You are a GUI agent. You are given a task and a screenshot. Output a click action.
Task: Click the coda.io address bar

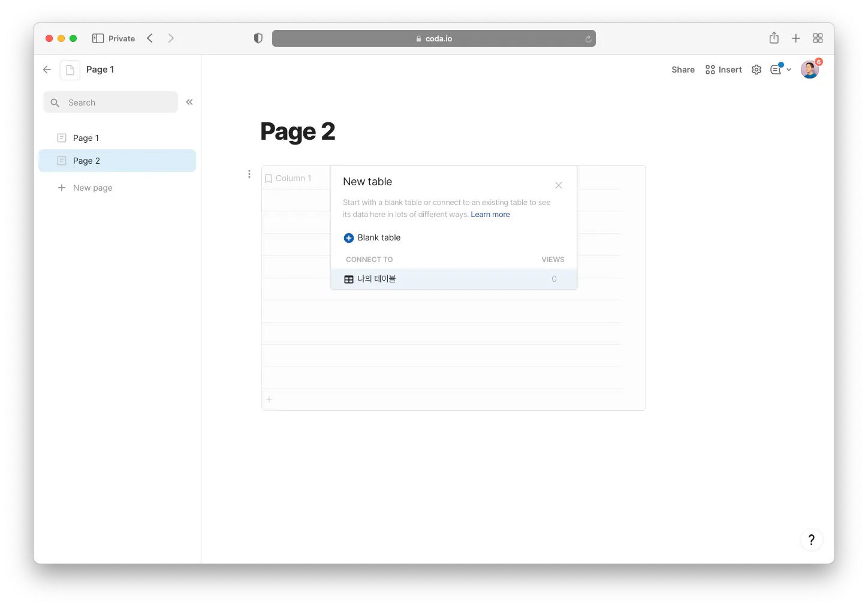(434, 38)
